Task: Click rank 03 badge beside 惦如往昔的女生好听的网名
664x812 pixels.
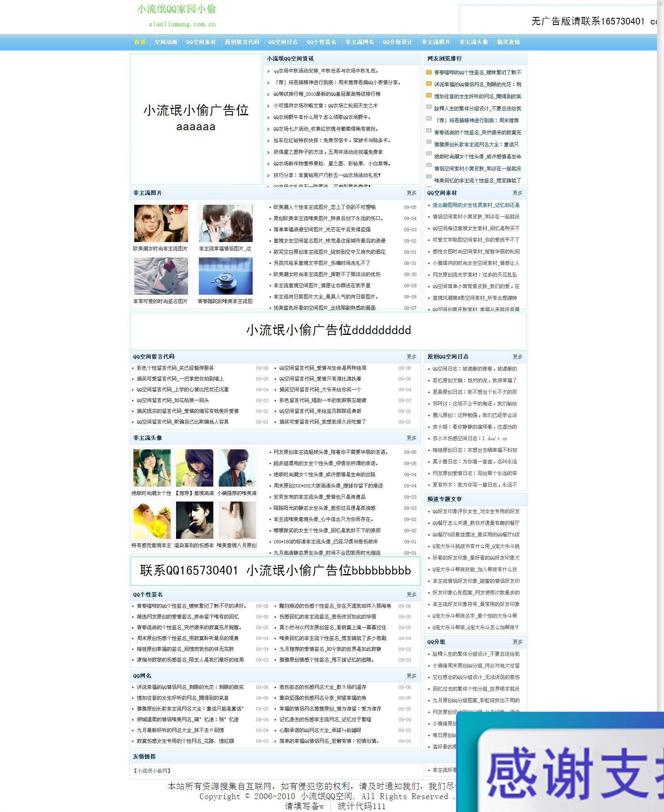Action: pos(429,95)
